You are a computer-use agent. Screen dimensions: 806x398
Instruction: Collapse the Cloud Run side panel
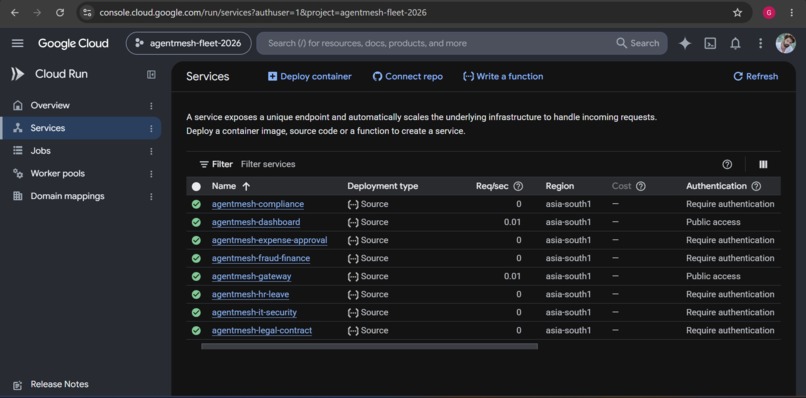(151, 75)
